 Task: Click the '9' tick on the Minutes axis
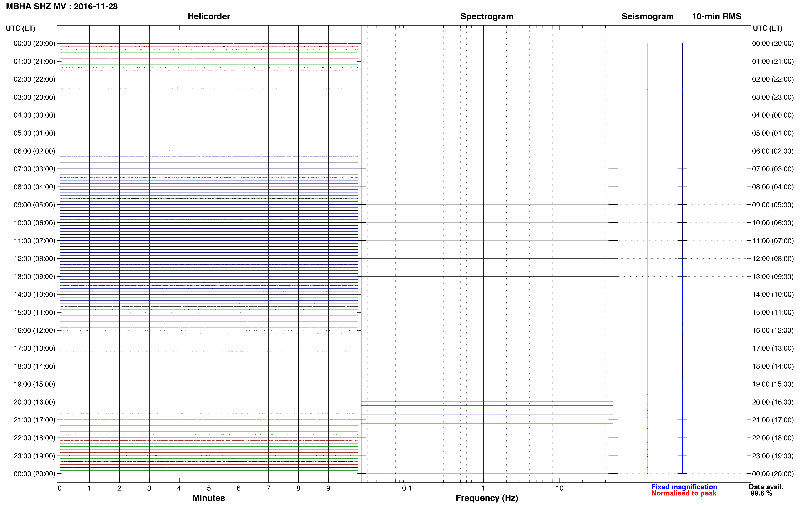pos(328,488)
